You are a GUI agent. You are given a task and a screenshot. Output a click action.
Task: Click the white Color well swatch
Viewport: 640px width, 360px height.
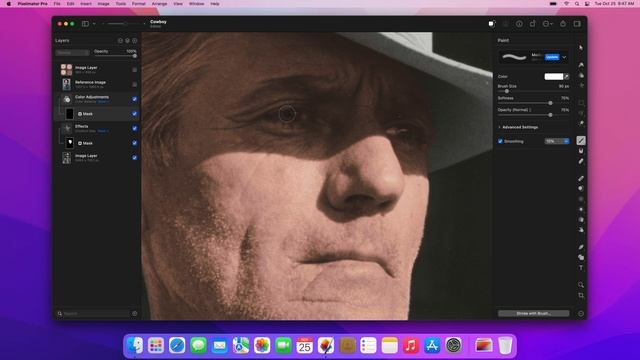pos(553,76)
